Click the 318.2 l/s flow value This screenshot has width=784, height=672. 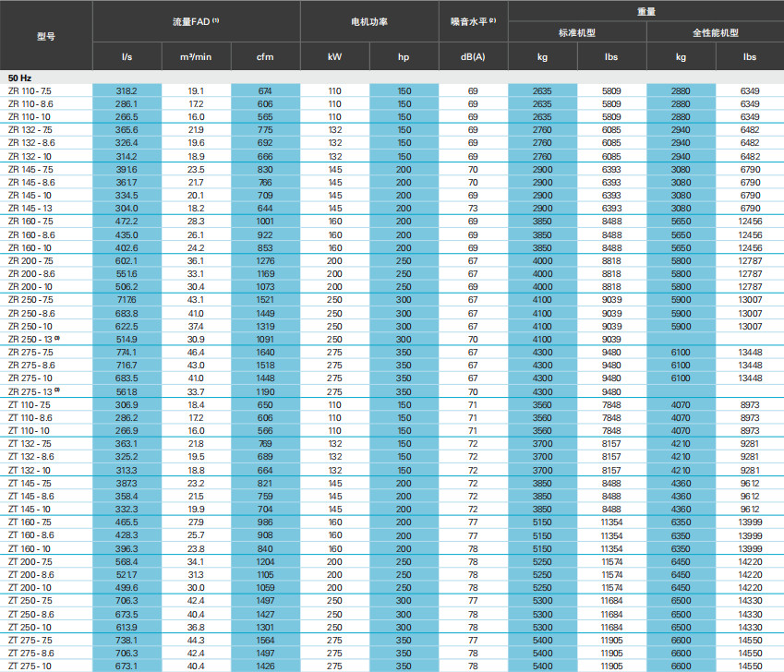click(127, 91)
